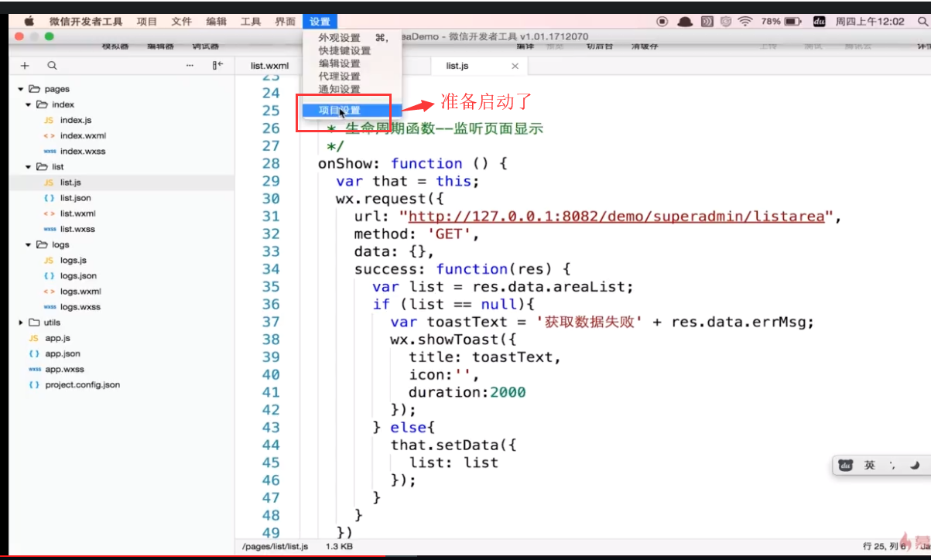This screenshot has width=931, height=560.
Task: Open logs.js in the file tree
Action: tap(74, 260)
